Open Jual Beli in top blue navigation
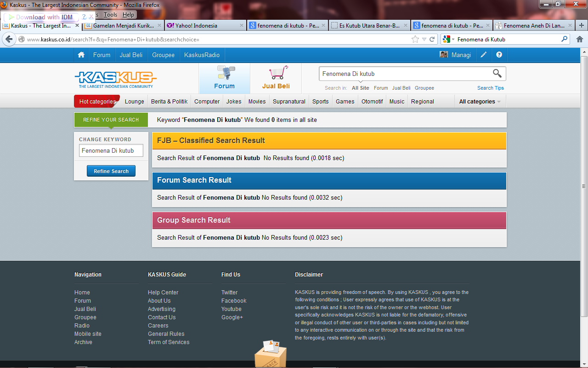This screenshot has width=588, height=368. point(131,55)
